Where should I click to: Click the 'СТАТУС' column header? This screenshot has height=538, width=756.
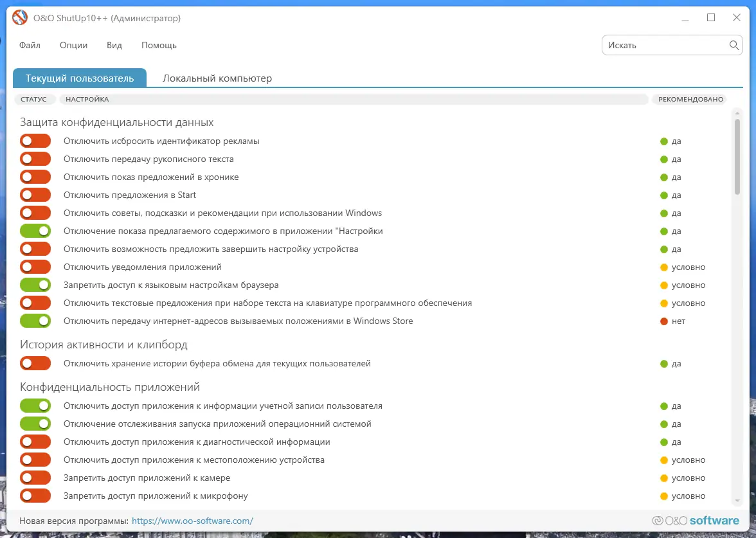(35, 99)
